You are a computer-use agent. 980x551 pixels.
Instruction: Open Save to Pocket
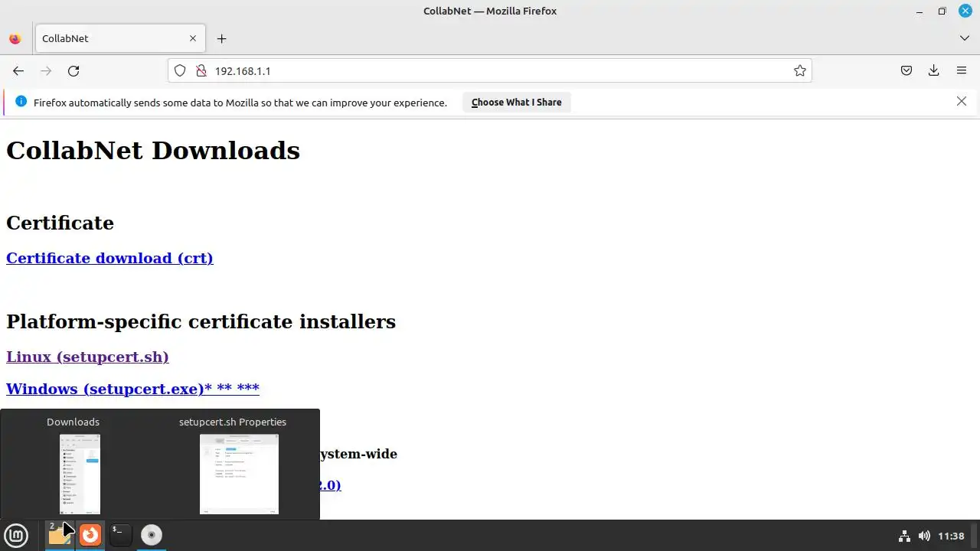[x=906, y=70]
